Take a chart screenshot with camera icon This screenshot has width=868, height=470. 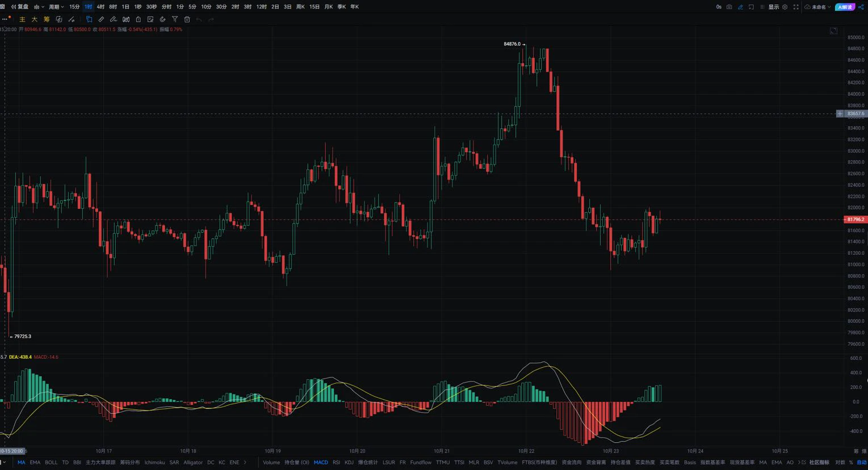[x=729, y=7]
